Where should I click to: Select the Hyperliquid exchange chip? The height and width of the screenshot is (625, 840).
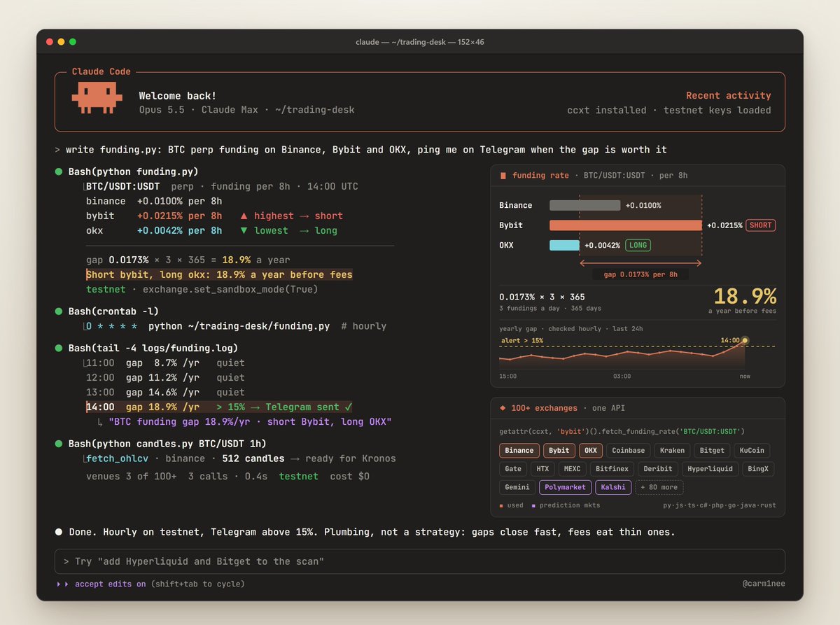[x=709, y=469]
